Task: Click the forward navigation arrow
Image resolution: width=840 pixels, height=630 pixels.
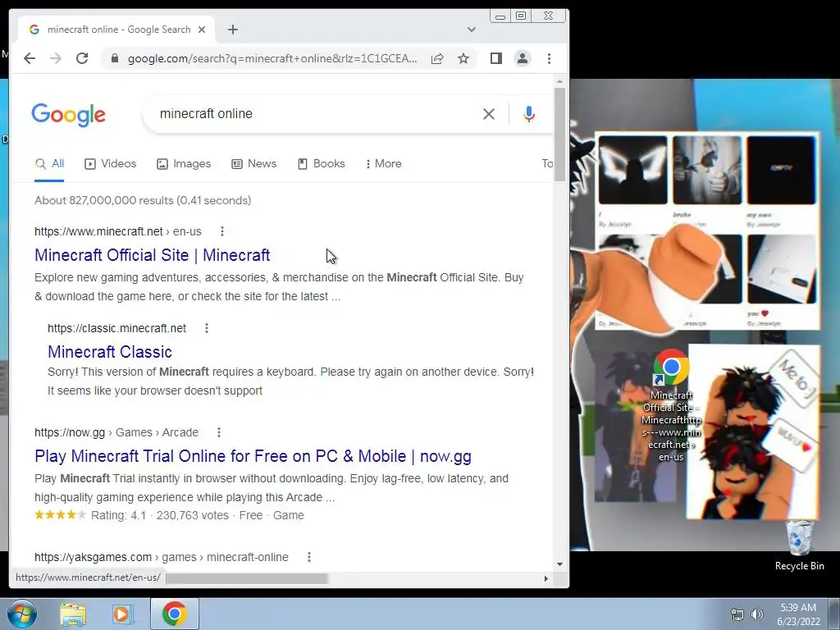Action: click(56, 58)
